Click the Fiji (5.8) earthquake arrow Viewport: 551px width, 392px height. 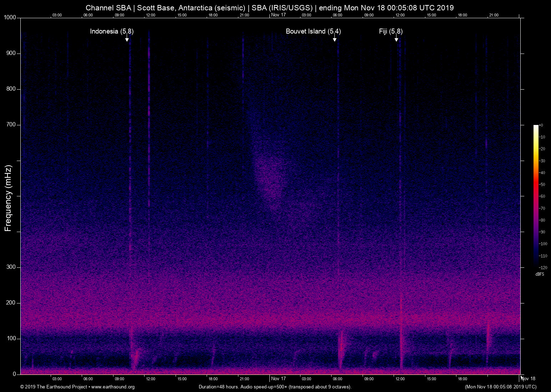pos(396,39)
